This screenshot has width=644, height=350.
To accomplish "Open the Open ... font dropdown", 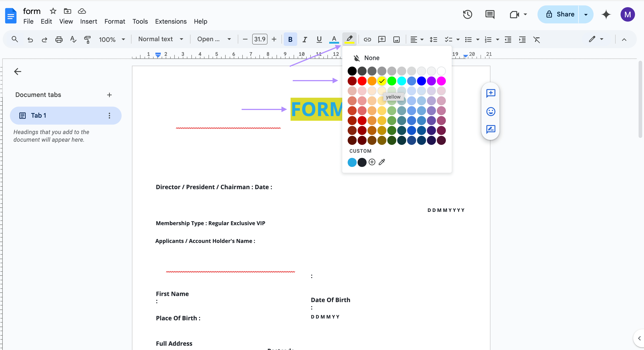I will coord(214,39).
